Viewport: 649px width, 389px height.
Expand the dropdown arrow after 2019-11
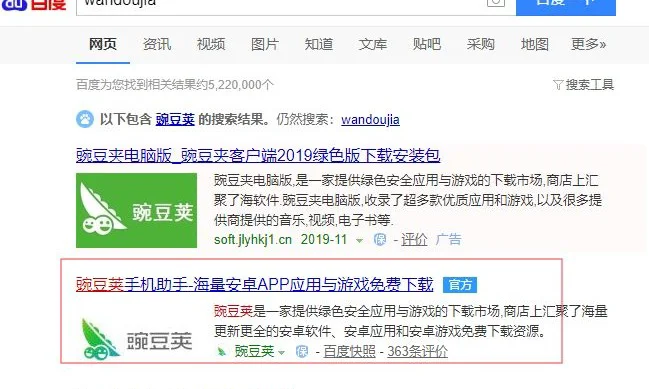[x=359, y=240]
